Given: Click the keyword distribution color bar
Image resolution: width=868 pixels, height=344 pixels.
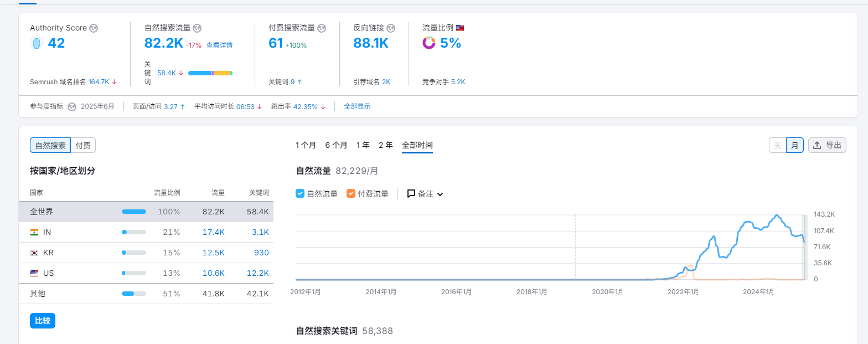Looking at the screenshot, I should coord(210,73).
